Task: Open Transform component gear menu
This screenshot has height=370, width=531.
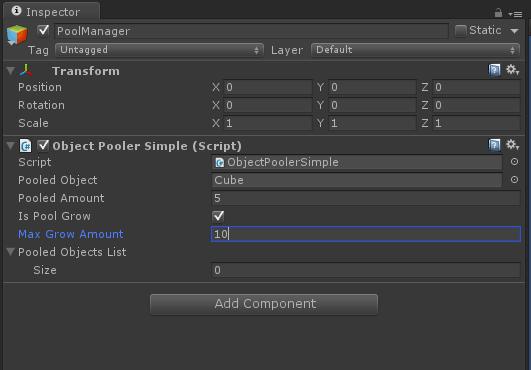Action: click(x=512, y=70)
